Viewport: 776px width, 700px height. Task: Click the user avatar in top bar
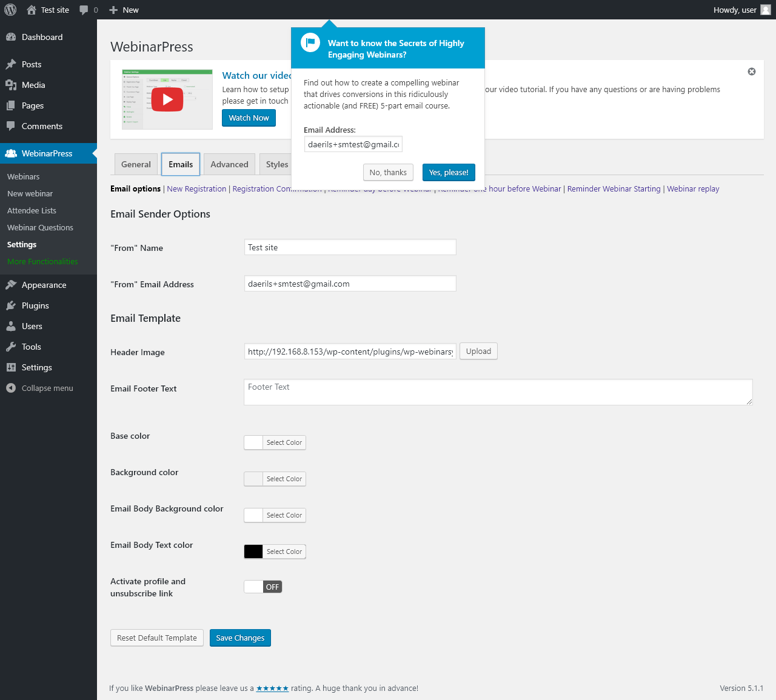pyautogui.click(x=766, y=10)
